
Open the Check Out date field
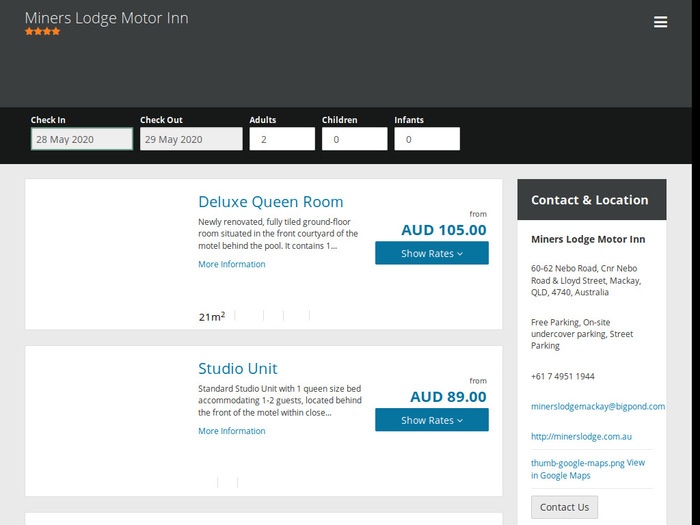(x=191, y=139)
